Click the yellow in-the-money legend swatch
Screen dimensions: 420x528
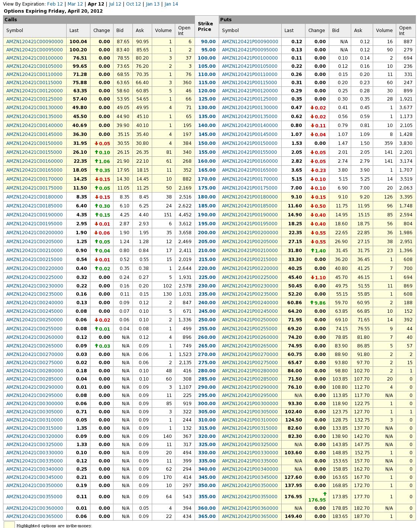[9, 525]
